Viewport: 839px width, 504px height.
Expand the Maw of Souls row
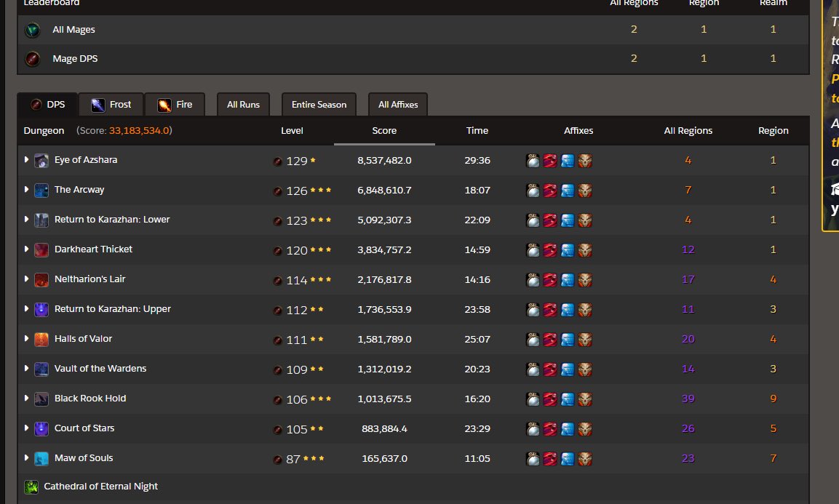26,458
